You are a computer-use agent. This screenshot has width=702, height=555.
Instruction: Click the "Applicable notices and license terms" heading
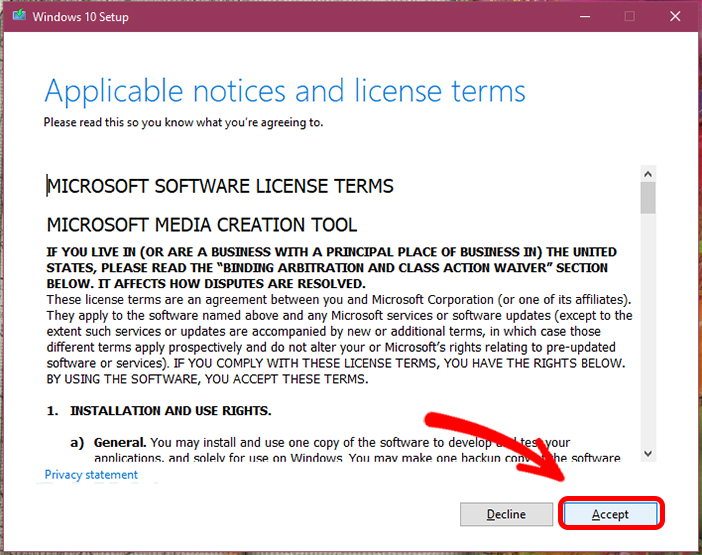[x=285, y=91]
